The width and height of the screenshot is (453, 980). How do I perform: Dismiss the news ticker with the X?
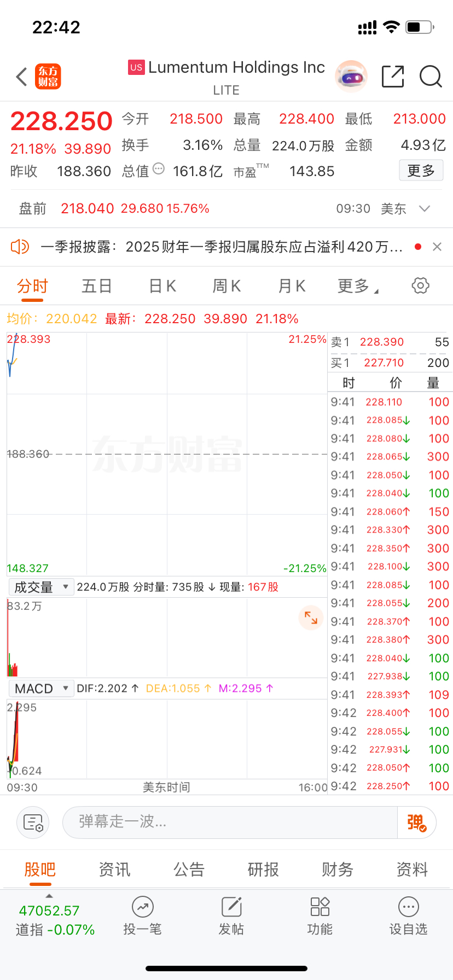pyautogui.click(x=437, y=247)
